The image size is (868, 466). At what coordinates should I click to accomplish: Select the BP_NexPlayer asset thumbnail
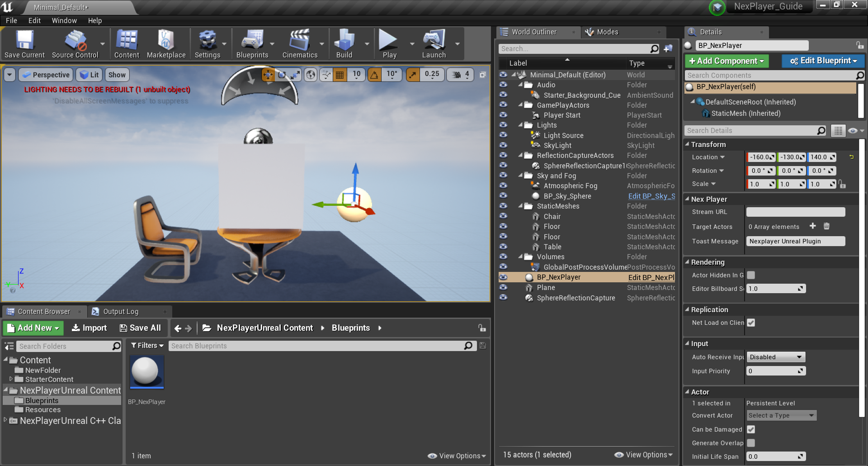click(147, 372)
